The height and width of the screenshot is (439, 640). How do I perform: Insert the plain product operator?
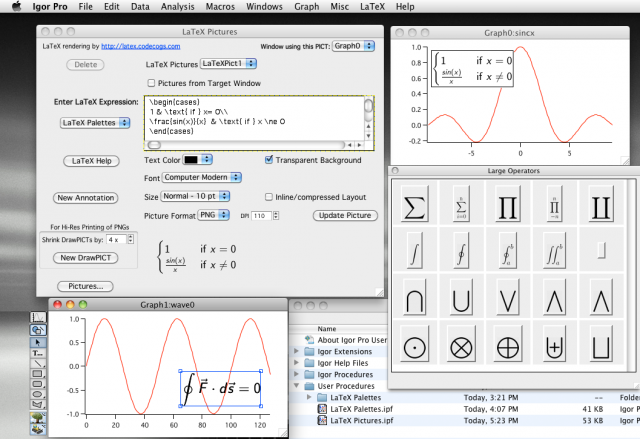point(508,203)
